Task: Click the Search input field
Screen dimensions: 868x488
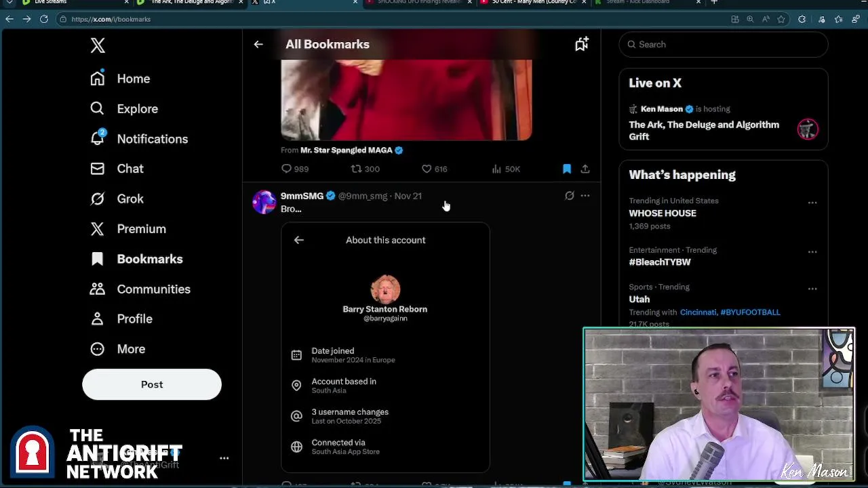Action: coord(724,44)
